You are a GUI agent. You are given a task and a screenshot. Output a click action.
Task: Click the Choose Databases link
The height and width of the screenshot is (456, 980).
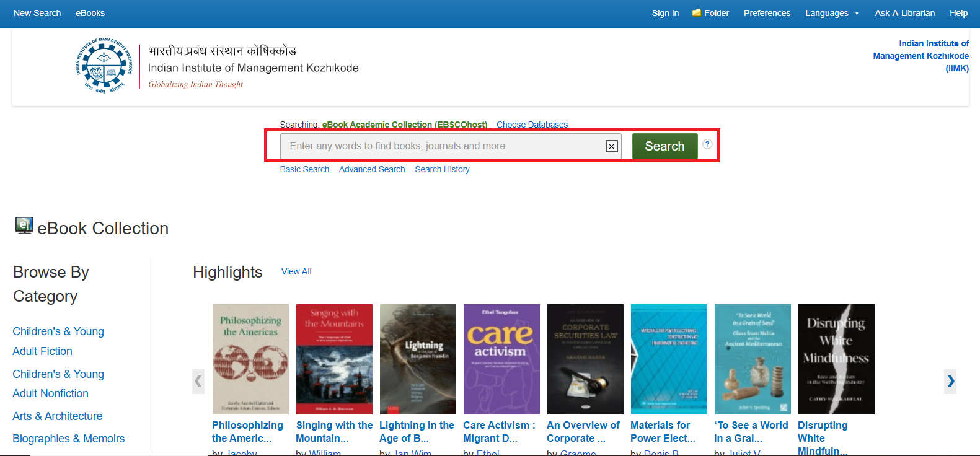(x=532, y=125)
